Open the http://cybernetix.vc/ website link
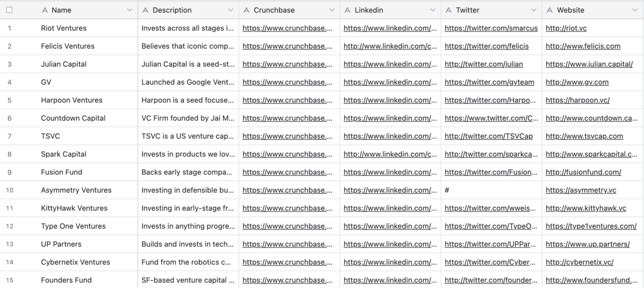644x288 pixels. 580,262
